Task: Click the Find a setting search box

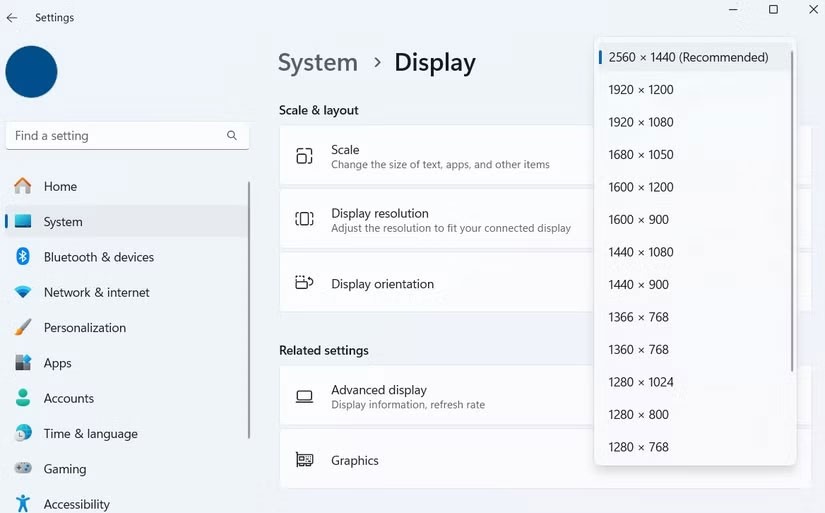Action: [x=115, y=136]
